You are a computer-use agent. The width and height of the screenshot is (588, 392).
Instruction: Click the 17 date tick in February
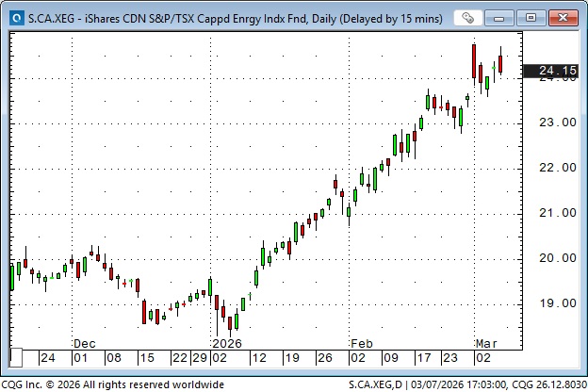[422, 358]
